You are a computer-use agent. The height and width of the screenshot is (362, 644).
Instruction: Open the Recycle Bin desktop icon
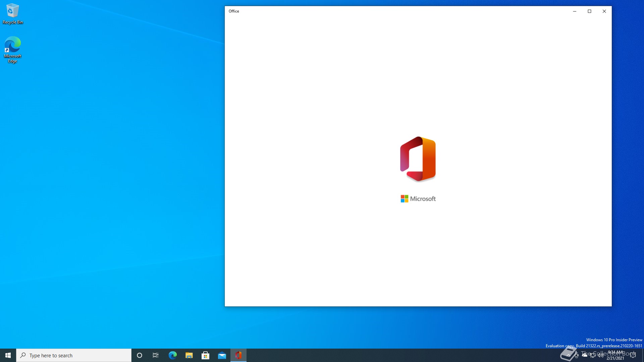coord(13,14)
